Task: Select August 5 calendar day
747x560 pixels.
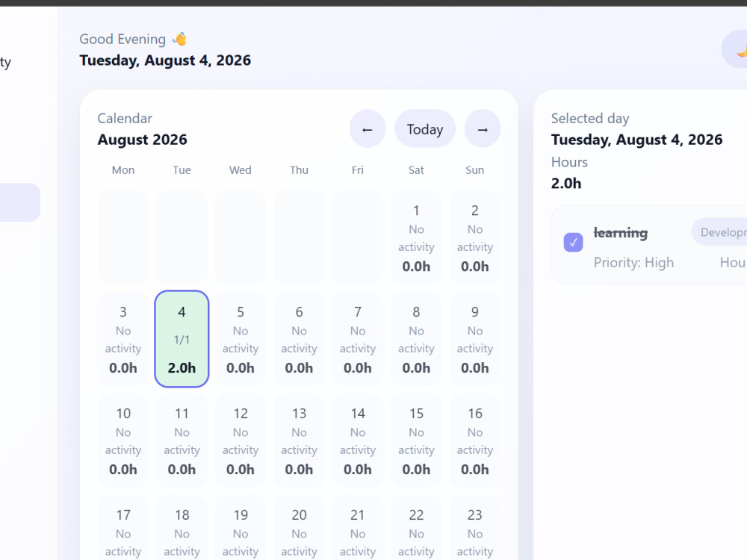Action: [x=240, y=338]
